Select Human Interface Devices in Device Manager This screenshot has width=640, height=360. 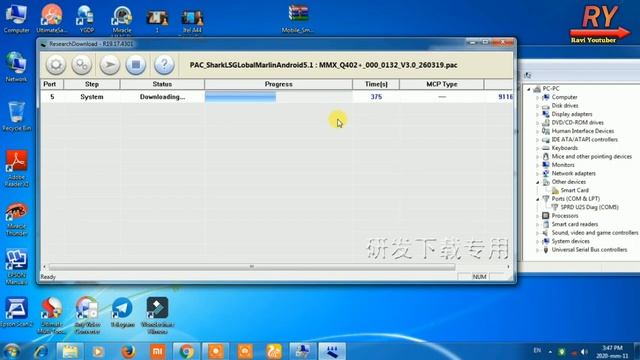pos(582,131)
